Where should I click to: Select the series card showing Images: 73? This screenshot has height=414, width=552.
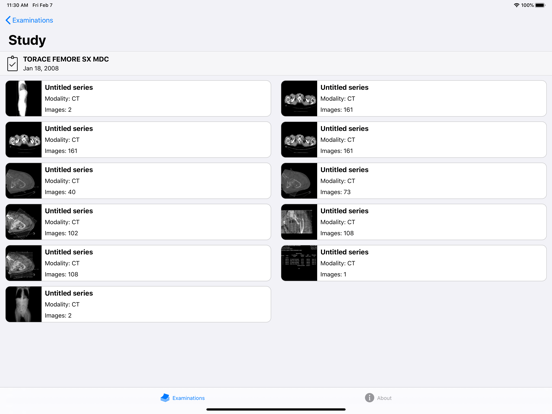coord(414,181)
